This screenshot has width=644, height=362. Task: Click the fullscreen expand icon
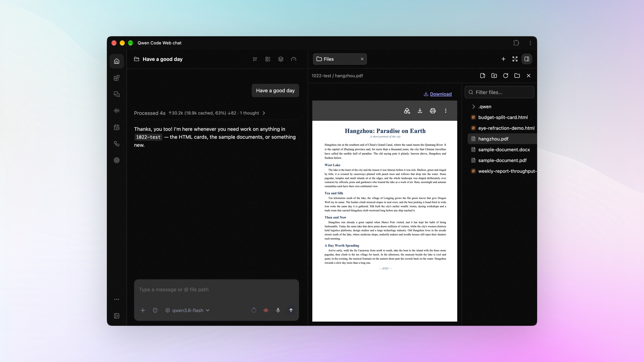(515, 59)
